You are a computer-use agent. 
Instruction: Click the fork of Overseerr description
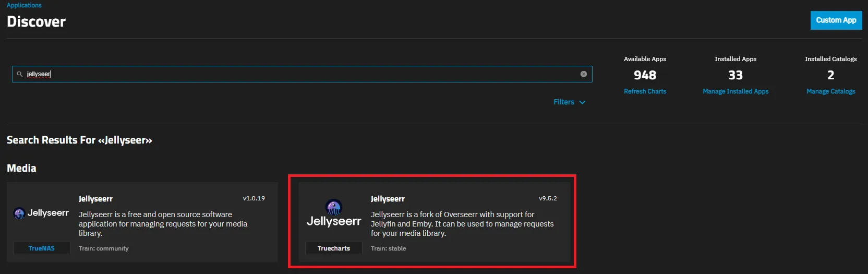[x=462, y=224]
